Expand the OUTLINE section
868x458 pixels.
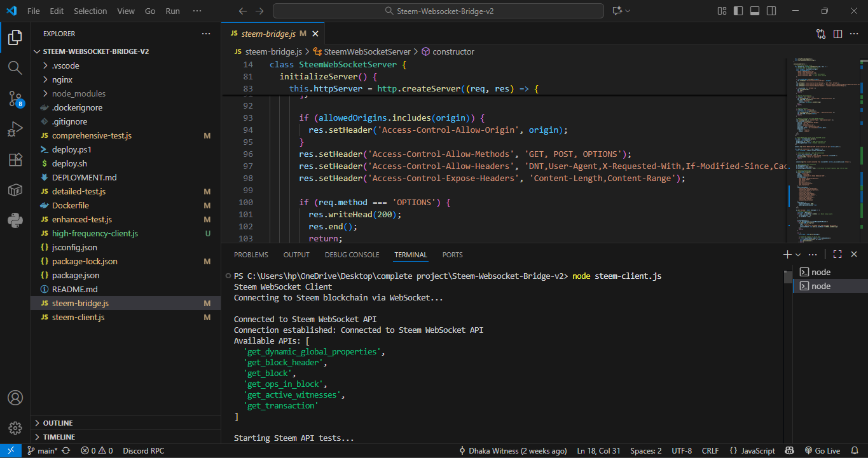pos(57,423)
